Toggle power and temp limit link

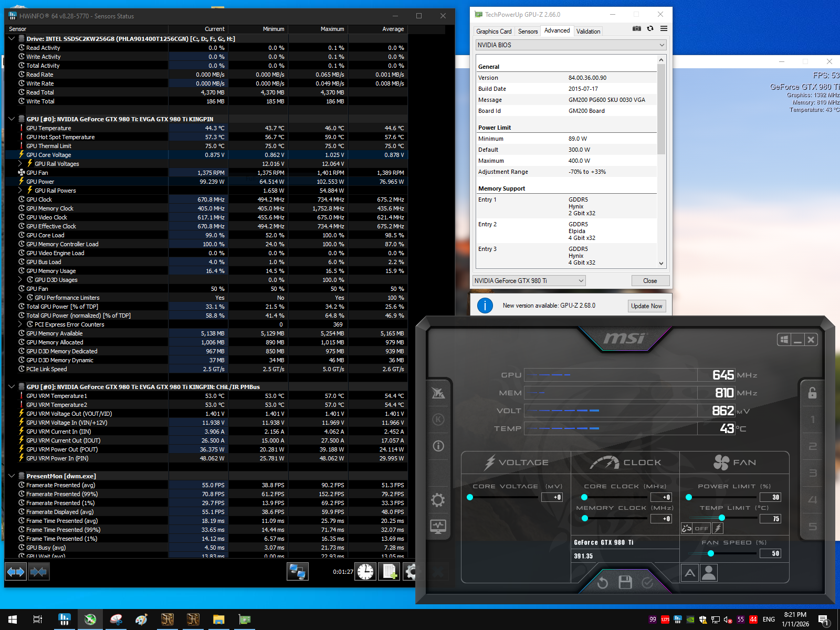[x=687, y=528]
